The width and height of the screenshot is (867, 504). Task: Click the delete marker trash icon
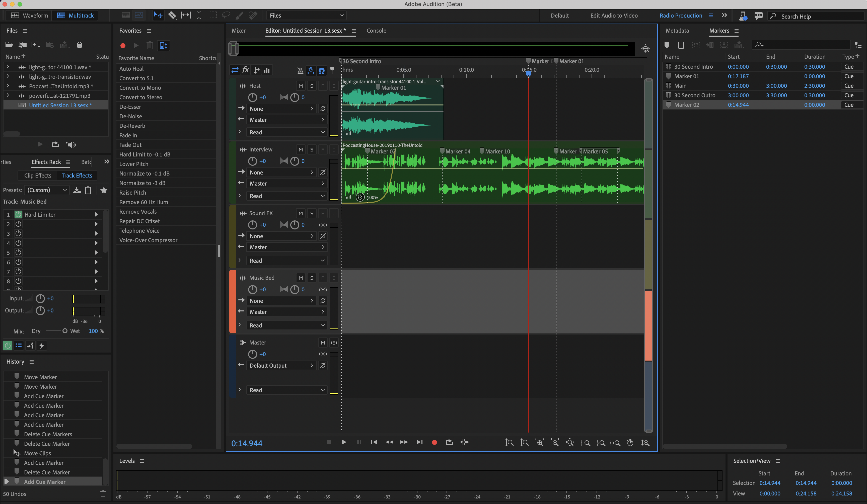click(681, 45)
